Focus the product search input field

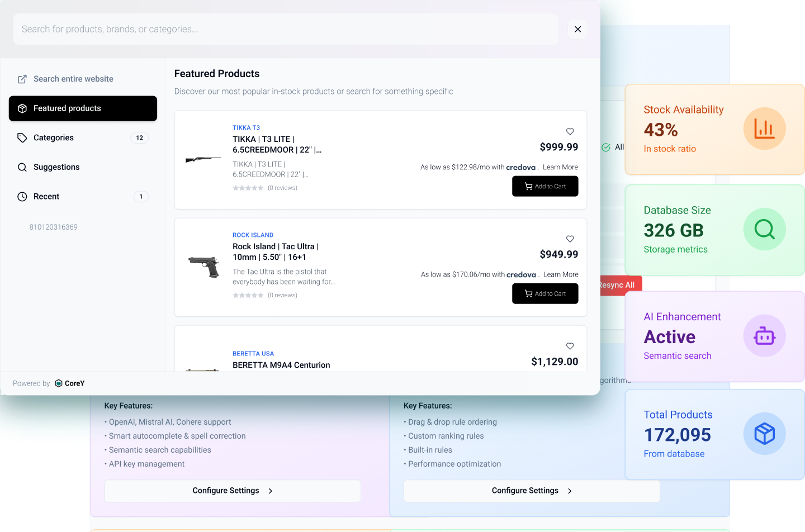point(285,29)
